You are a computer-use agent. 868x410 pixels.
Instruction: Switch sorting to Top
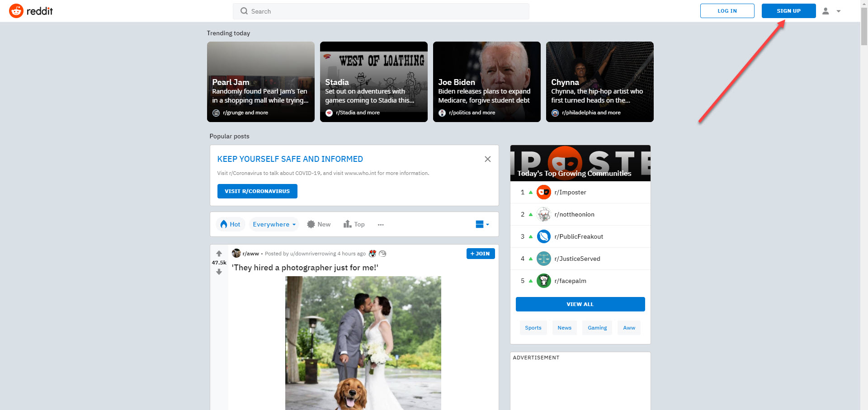(x=354, y=224)
